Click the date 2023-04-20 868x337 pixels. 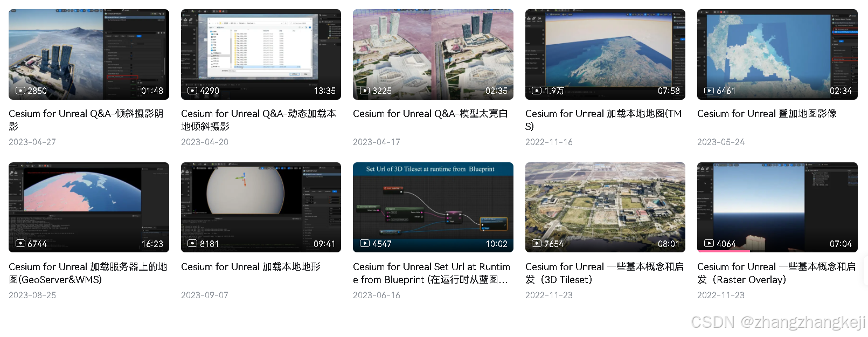click(205, 142)
